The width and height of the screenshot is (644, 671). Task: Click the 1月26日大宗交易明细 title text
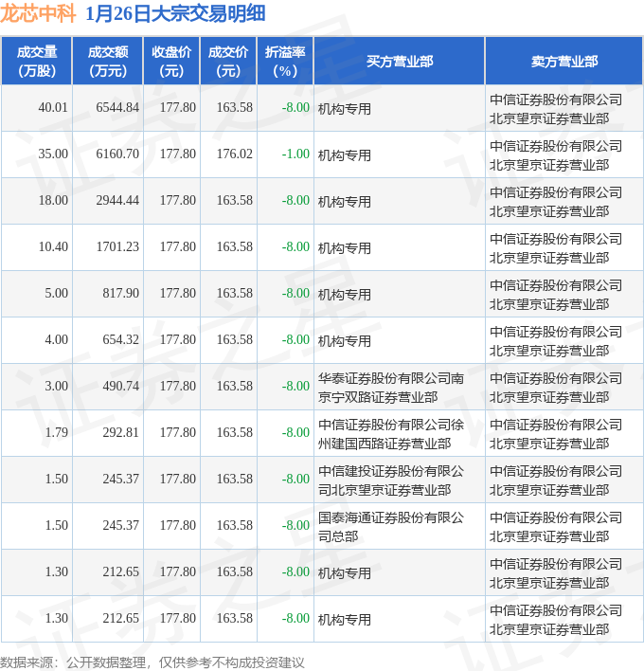[x=175, y=13]
